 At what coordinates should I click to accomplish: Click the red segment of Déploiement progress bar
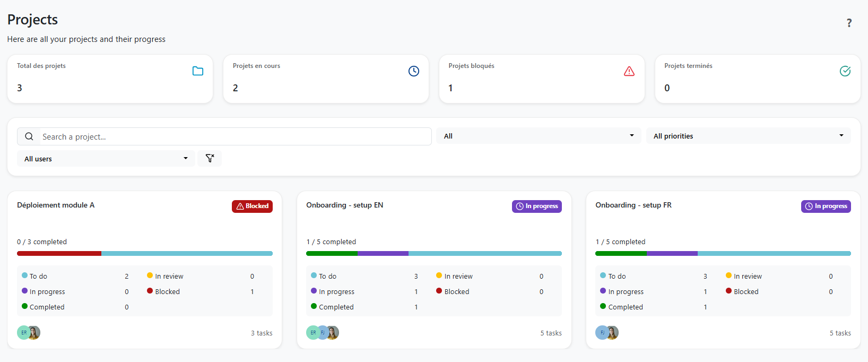click(59, 253)
